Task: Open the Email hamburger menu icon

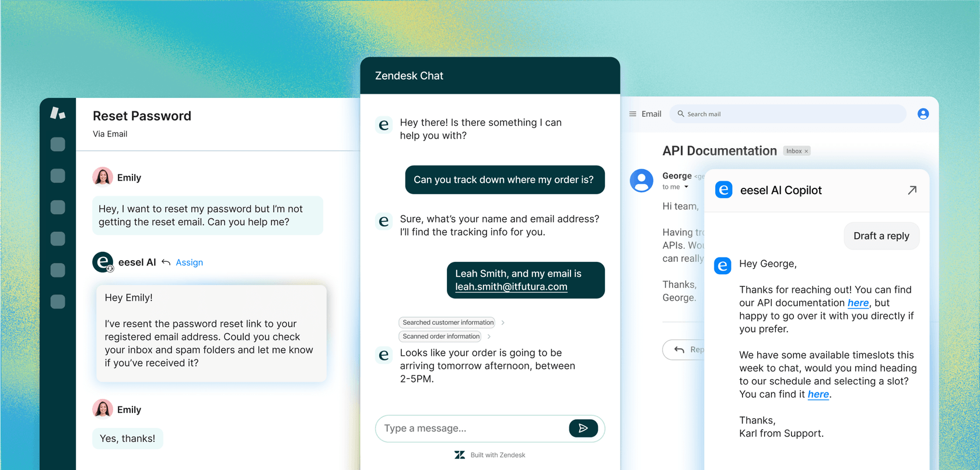Action: [x=633, y=114]
